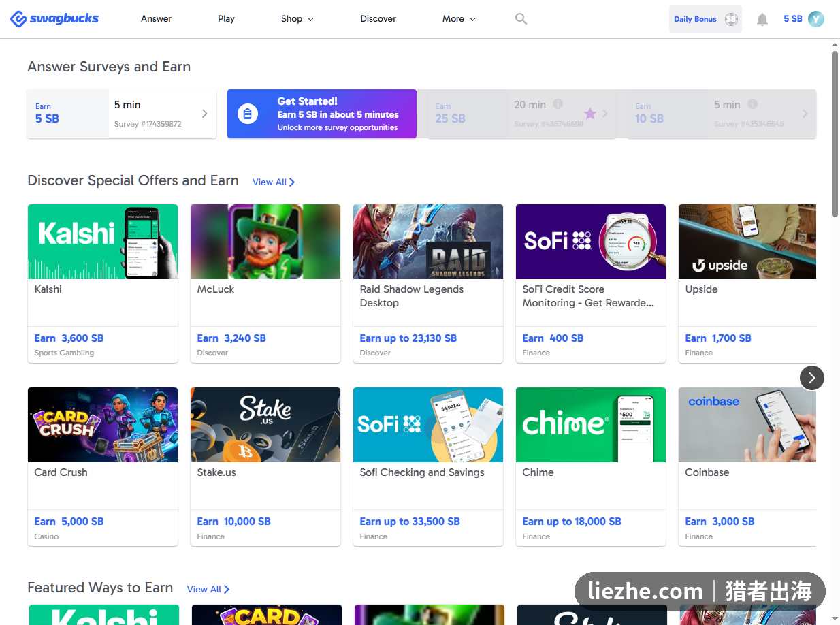Open Survey #174359872 card

pos(122,114)
